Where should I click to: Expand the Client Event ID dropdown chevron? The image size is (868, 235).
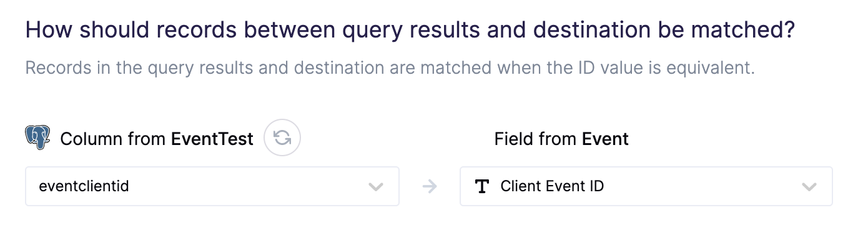coord(809,186)
